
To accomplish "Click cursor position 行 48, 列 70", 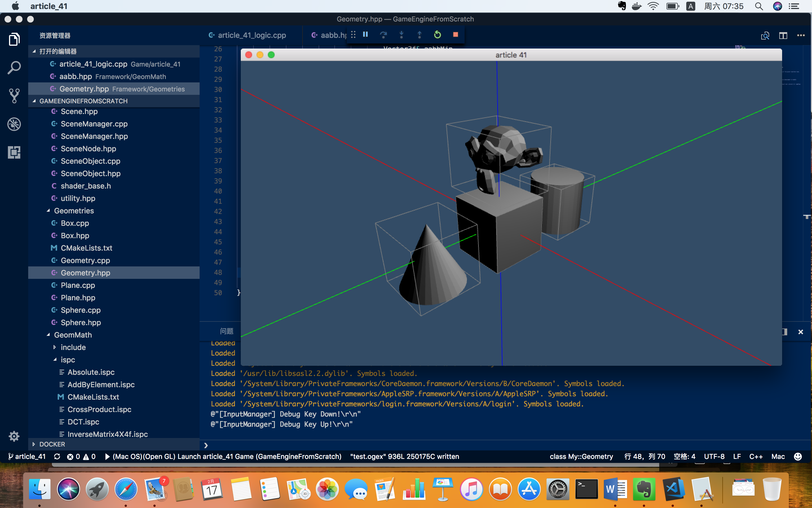I will point(644,456).
